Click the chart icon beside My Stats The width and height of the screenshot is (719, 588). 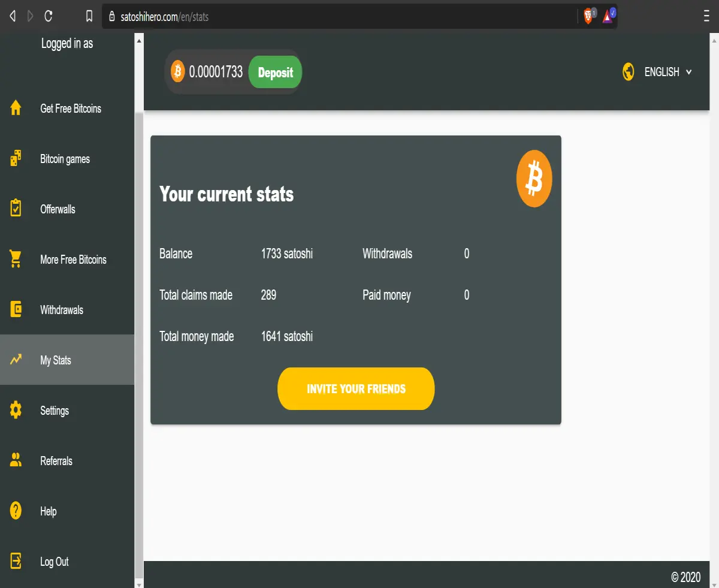[16, 360]
